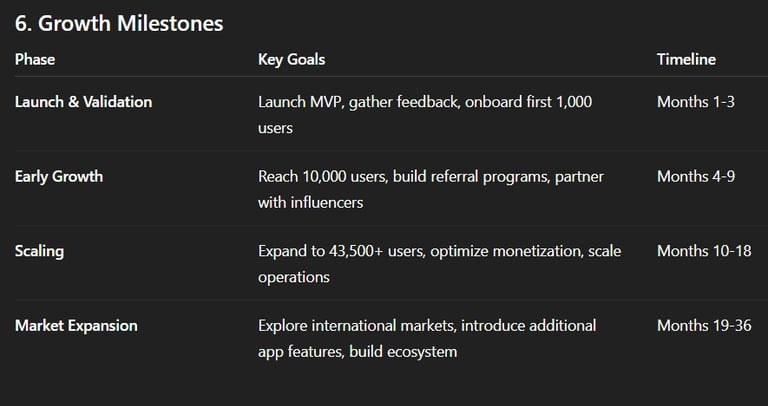Click the "6. Growth Milestones" heading

pos(119,21)
